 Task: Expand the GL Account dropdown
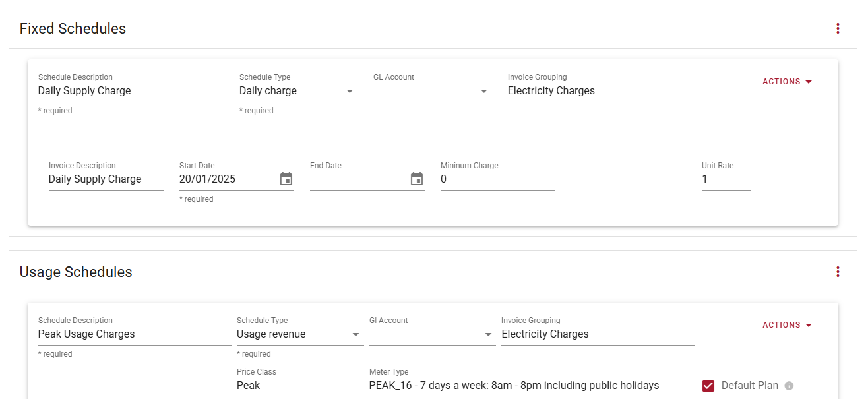[x=485, y=90]
